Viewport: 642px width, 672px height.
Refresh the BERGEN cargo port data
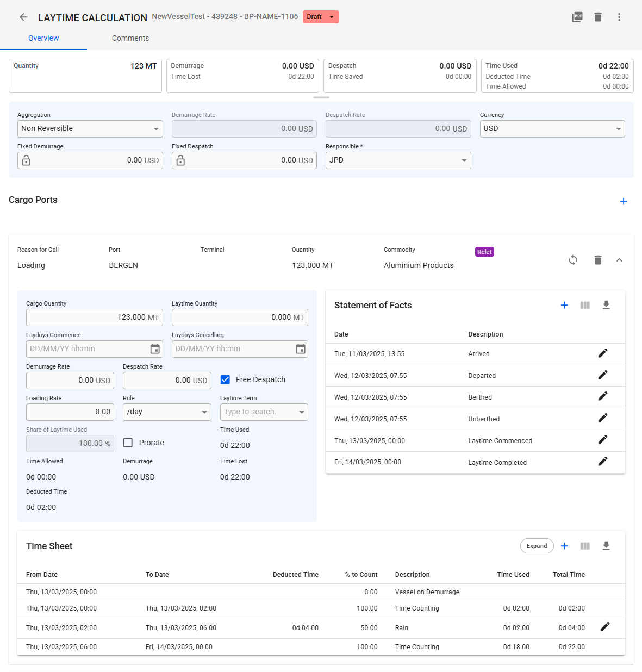pos(573,260)
